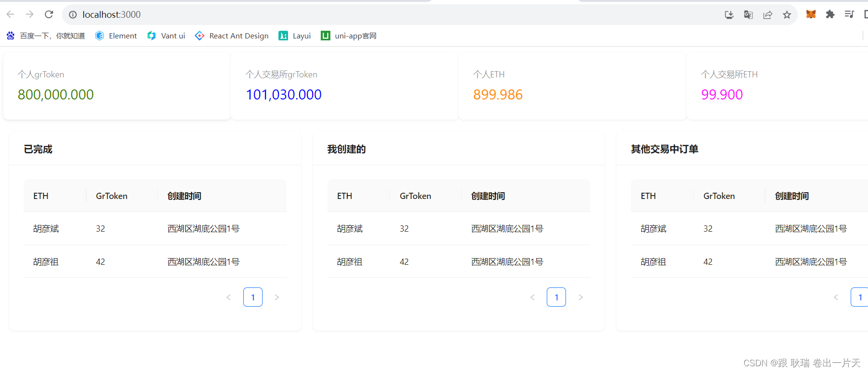The width and height of the screenshot is (868, 372).
Task: Click the 其他交易中订单 card heading
Action: pyautogui.click(x=665, y=149)
